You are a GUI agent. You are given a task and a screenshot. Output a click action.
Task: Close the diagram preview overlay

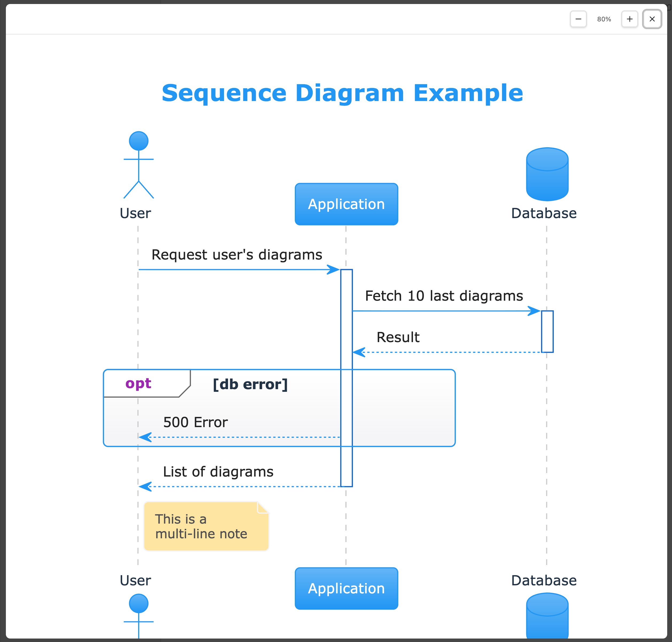click(652, 19)
